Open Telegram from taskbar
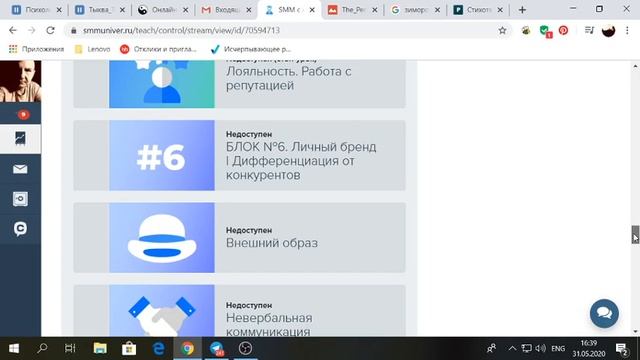Viewport: 640px width, 360px height. tap(217, 349)
